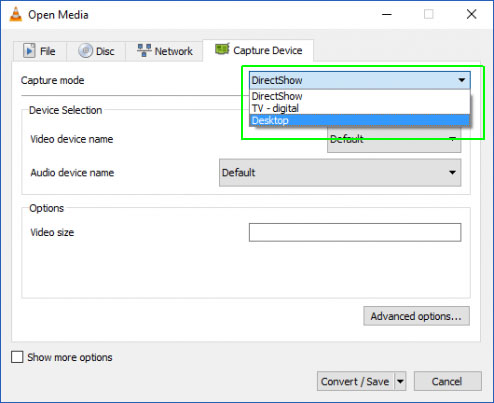Select the Capture Device tab
494x403 pixels.
click(258, 50)
